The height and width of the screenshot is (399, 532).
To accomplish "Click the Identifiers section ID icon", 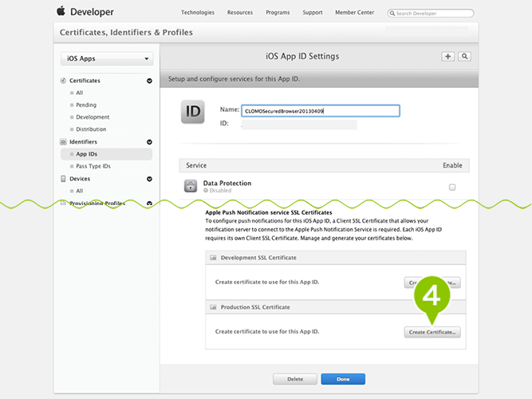I will (x=63, y=141).
